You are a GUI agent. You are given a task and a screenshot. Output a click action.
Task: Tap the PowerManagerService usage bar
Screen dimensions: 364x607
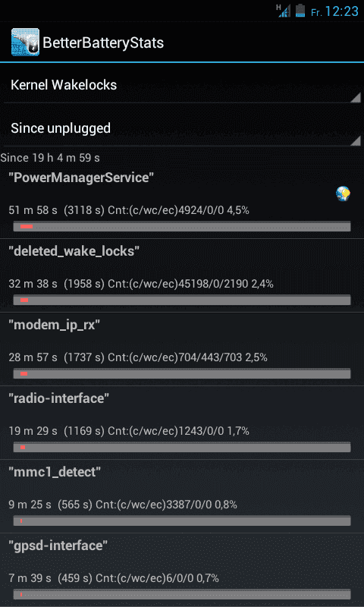[182, 226]
